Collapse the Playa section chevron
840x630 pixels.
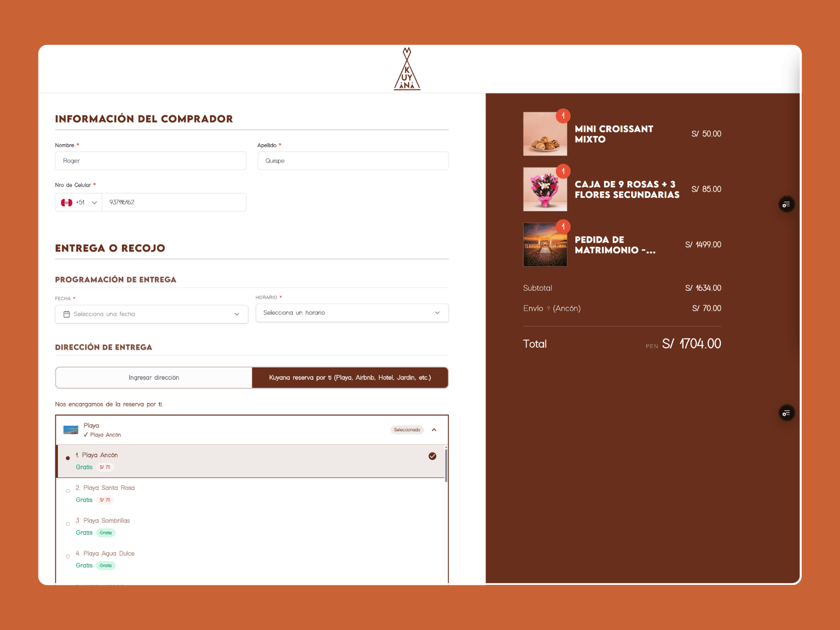tap(434, 430)
